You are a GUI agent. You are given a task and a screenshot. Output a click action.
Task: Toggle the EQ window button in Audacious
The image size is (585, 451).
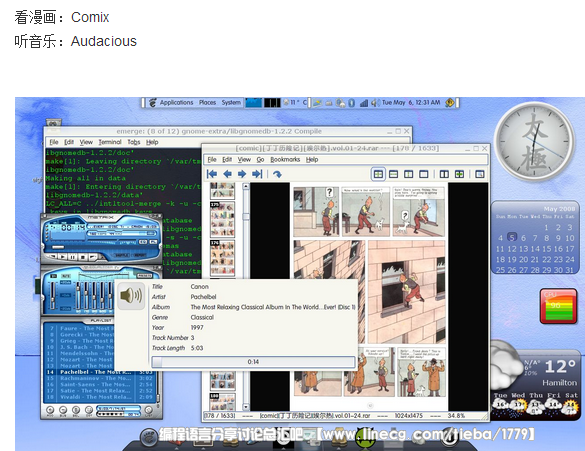pyautogui.click(x=143, y=242)
